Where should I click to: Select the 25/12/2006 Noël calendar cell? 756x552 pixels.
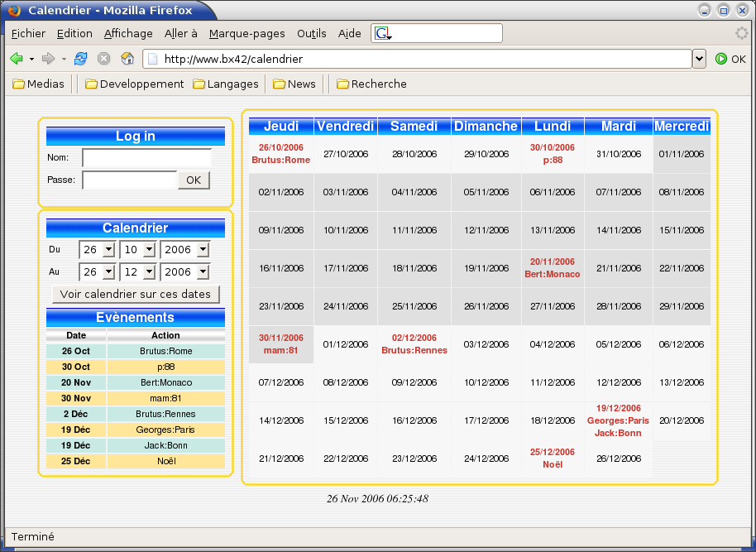pyautogui.click(x=553, y=458)
